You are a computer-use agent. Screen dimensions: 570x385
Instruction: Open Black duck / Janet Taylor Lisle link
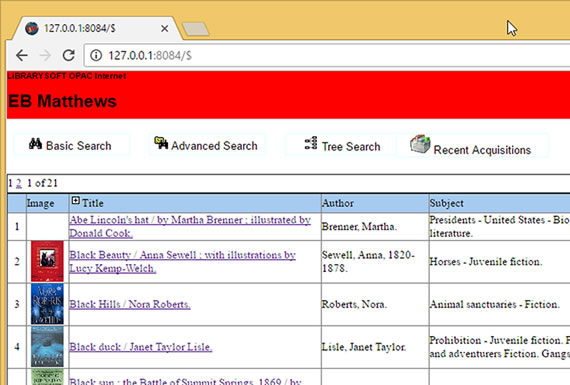click(x=141, y=347)
